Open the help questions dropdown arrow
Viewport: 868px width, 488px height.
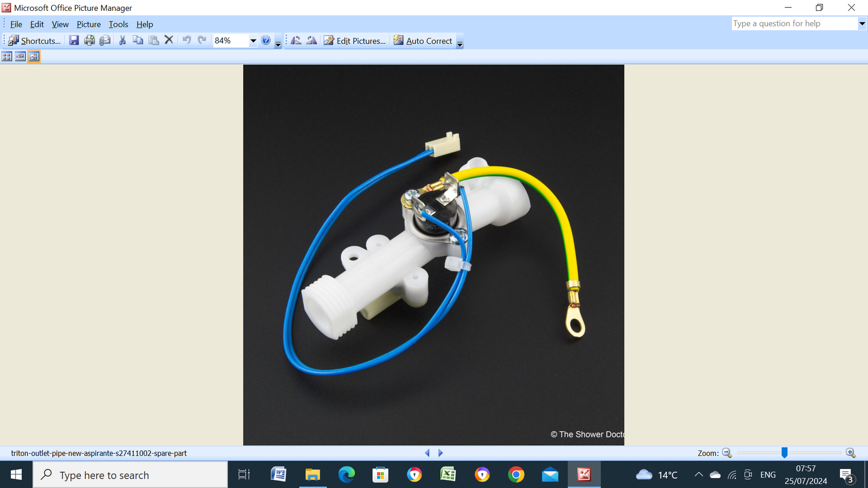point(861,23)
